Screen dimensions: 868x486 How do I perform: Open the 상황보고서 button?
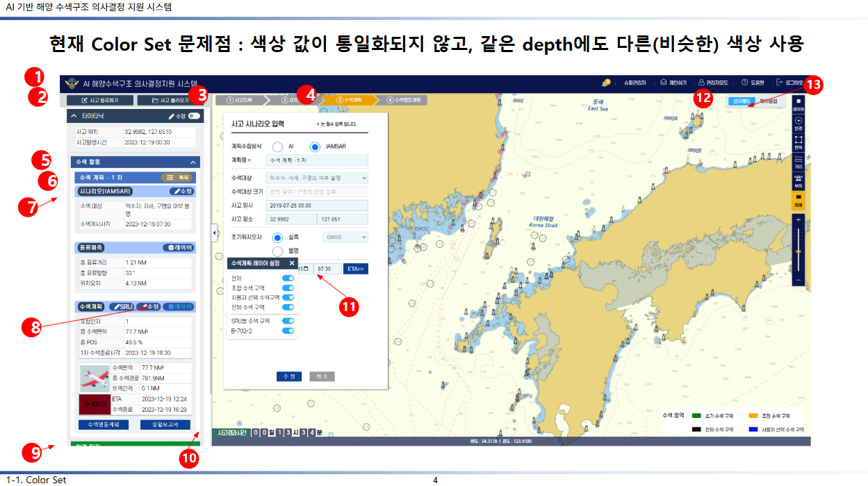[165, 424]
